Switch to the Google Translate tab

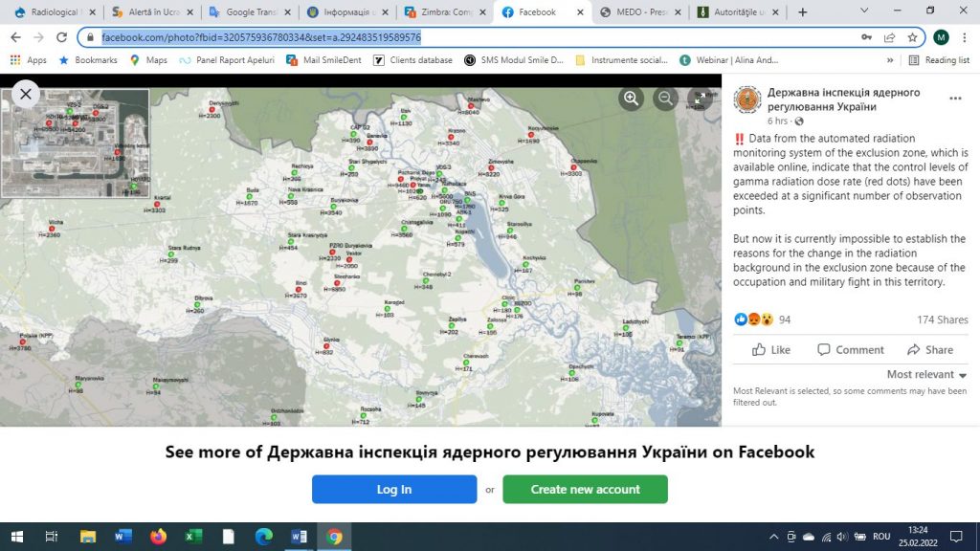(x=250, y=11)
